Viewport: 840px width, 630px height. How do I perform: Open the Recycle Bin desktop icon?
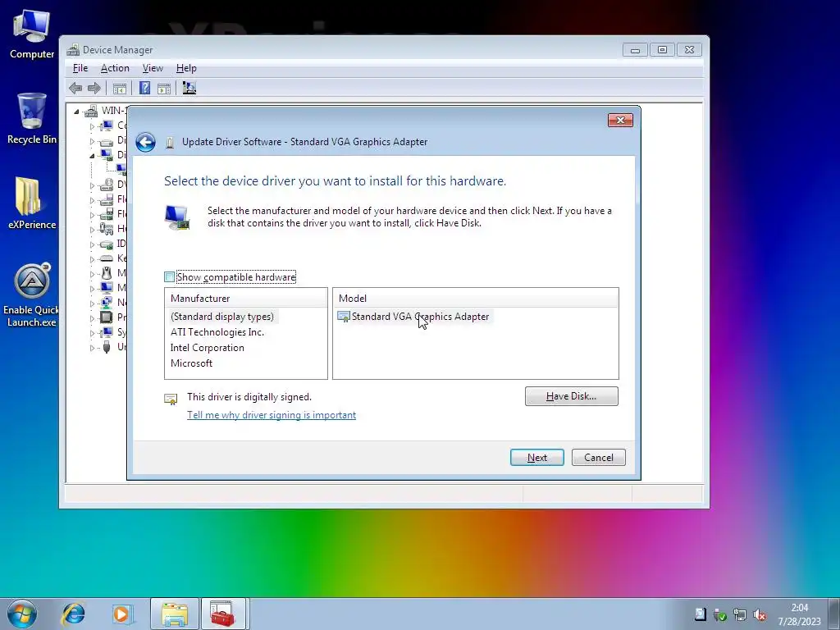tap(32, 118)
